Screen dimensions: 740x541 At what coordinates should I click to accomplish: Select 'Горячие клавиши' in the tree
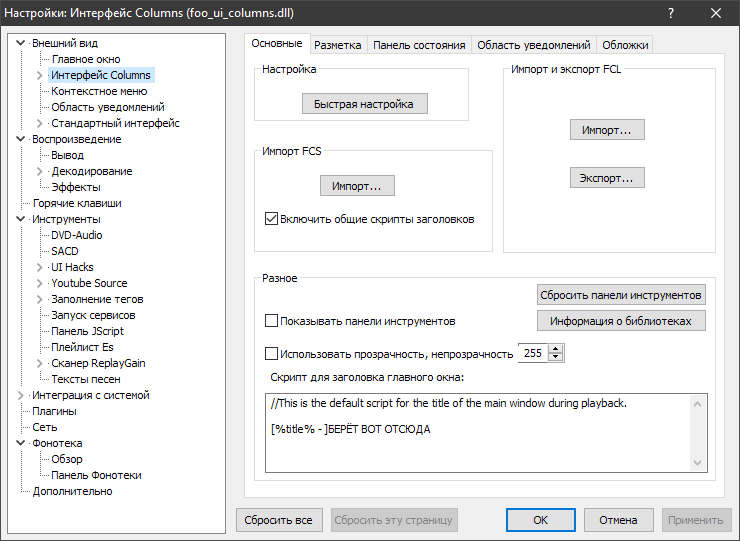[x=70, y=203]
